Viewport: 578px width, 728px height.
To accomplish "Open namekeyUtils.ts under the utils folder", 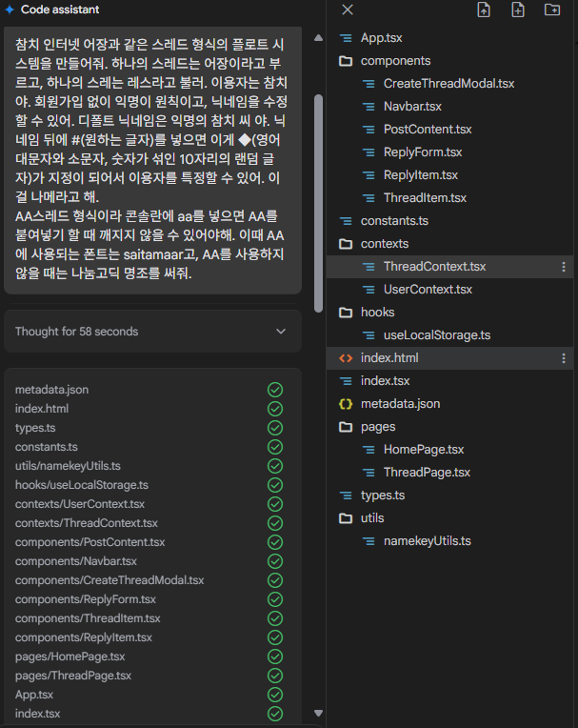I will 428,541.
